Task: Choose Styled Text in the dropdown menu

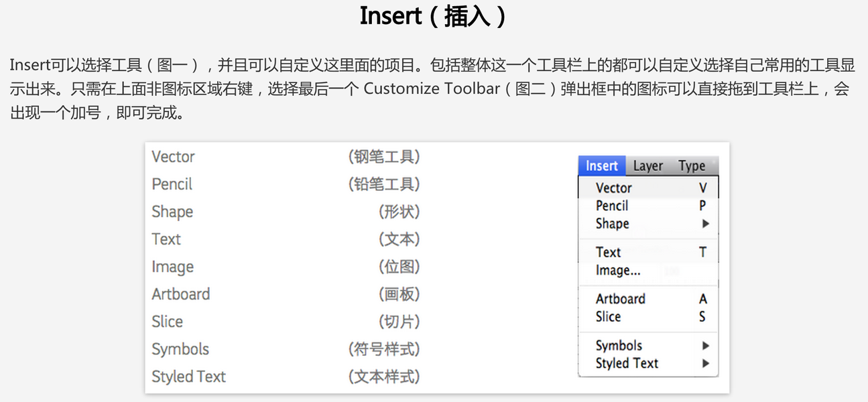Action: pyautogui.click(x=627, y=364)
